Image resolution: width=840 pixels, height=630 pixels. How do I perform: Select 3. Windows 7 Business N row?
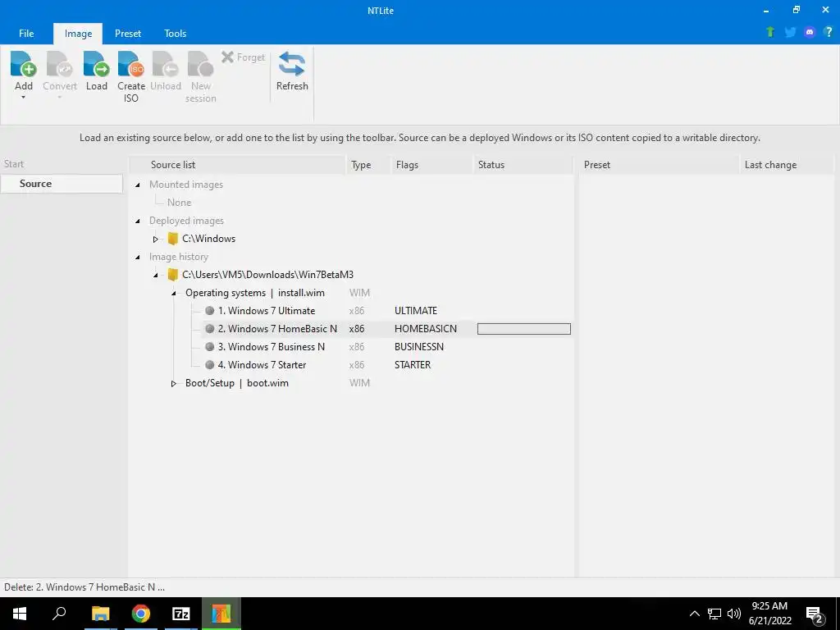[x=271, y=347]
